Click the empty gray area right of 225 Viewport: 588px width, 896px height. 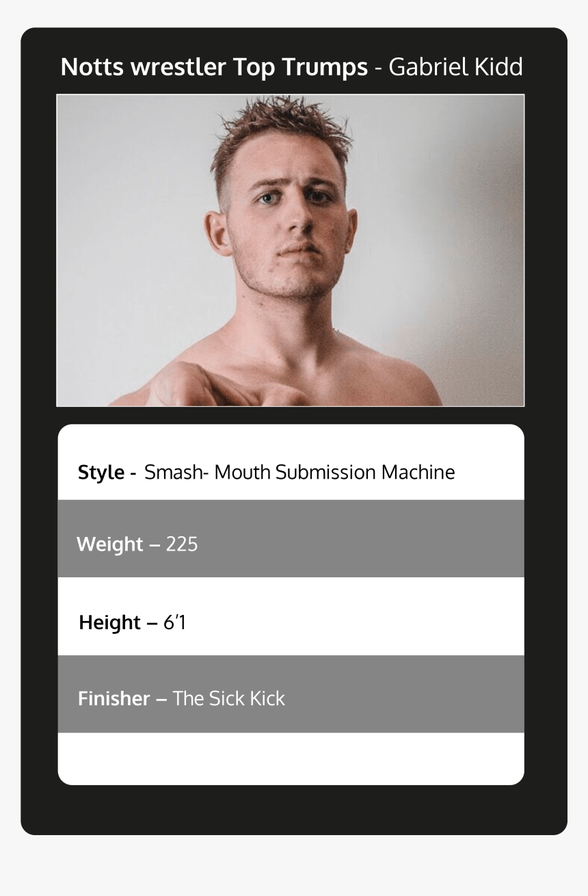pyautogui.click(x=361, y=538)
